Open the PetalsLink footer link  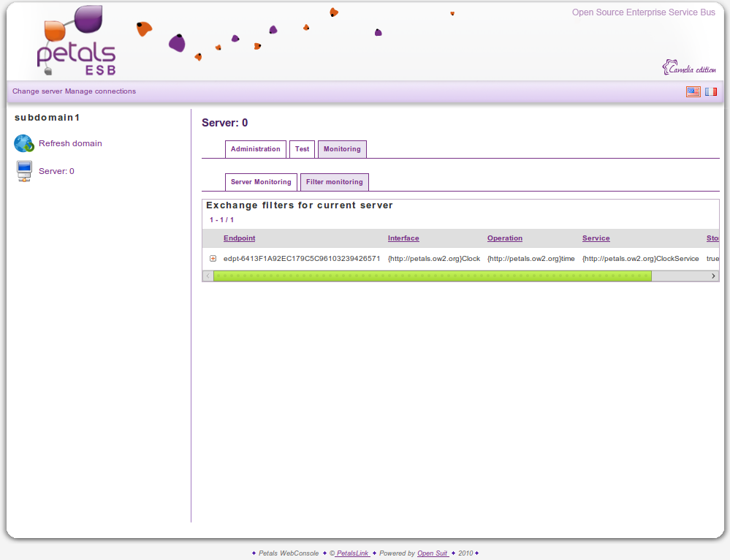352,553
